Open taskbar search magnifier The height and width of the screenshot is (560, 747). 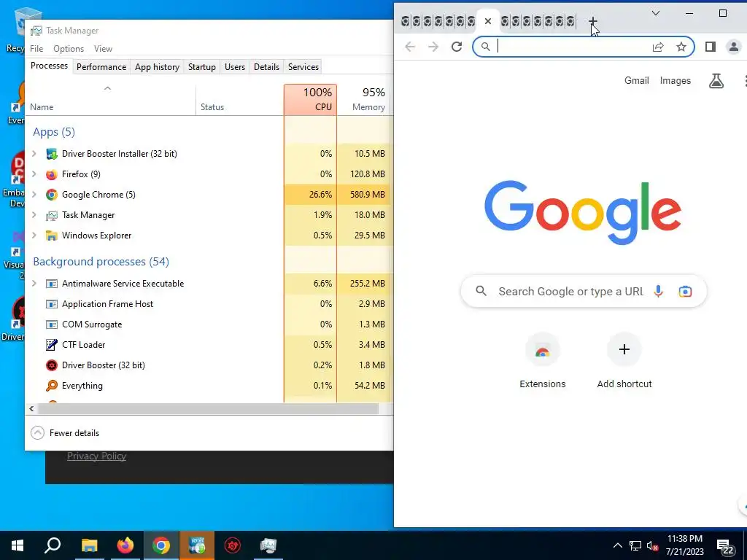click(53, 545)
